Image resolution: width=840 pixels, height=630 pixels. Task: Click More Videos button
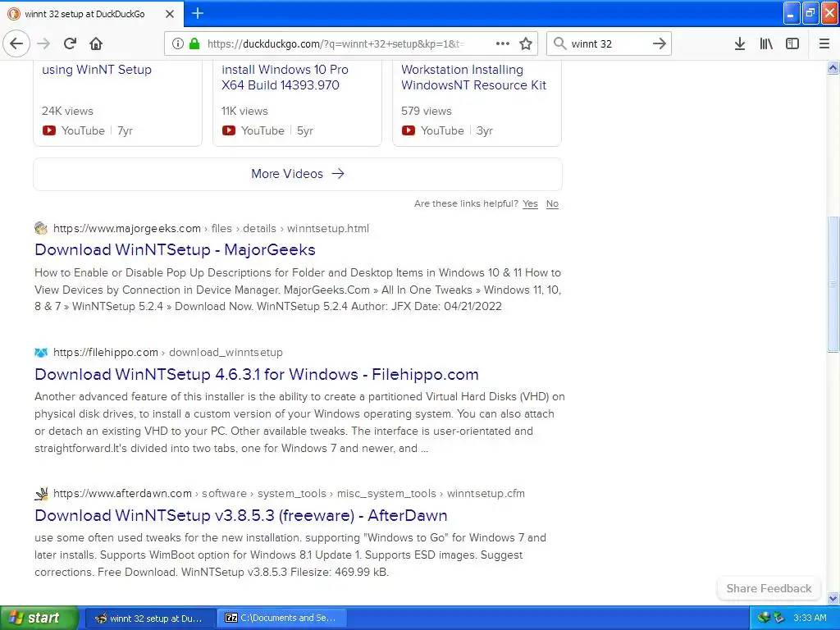(x=298, y=174)
